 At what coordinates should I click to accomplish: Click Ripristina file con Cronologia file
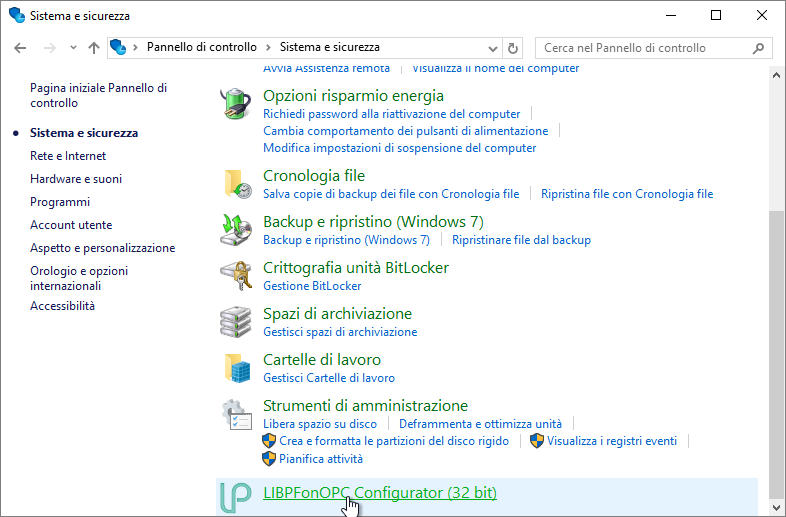tap(627, 194)
